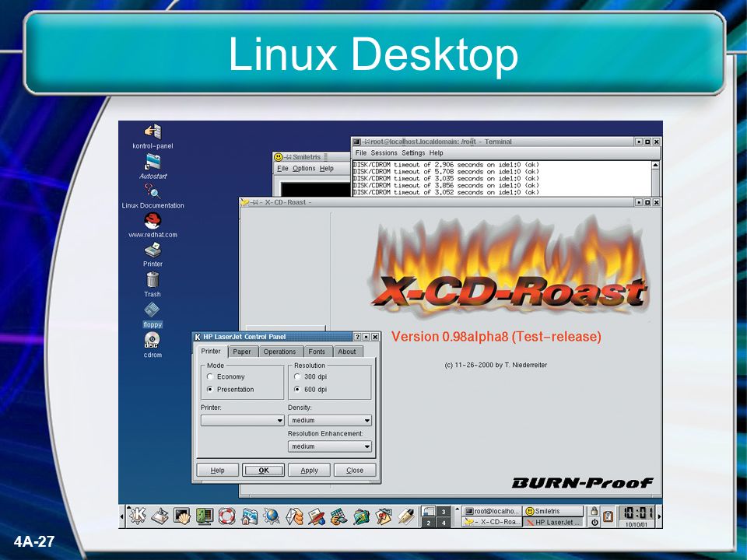The width and height of the screenshot is (747, 560).
Task: Switch to X-CD-Roa taskbar entry
Action: pos(492,522)
